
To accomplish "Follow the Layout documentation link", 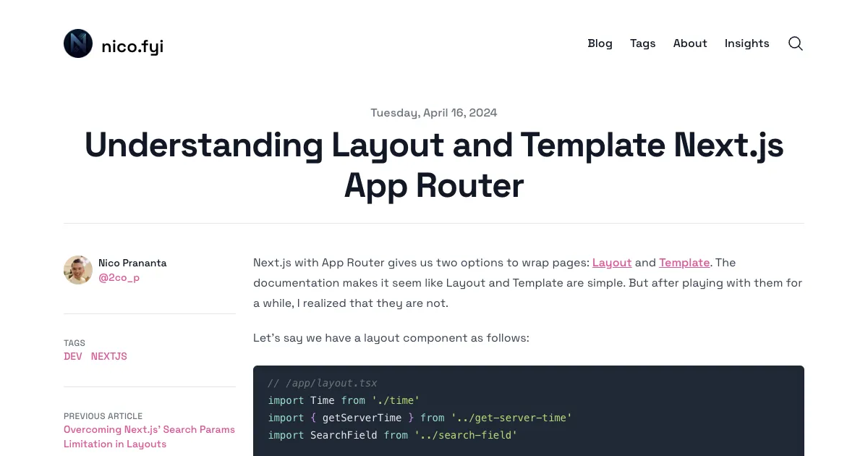I will click(612, 263).
